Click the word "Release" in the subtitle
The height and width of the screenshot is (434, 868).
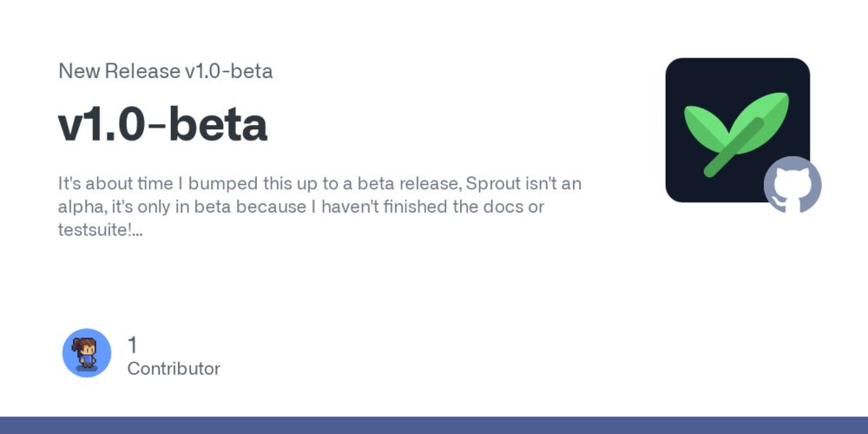pyautogui.click(x=142, y=71)
